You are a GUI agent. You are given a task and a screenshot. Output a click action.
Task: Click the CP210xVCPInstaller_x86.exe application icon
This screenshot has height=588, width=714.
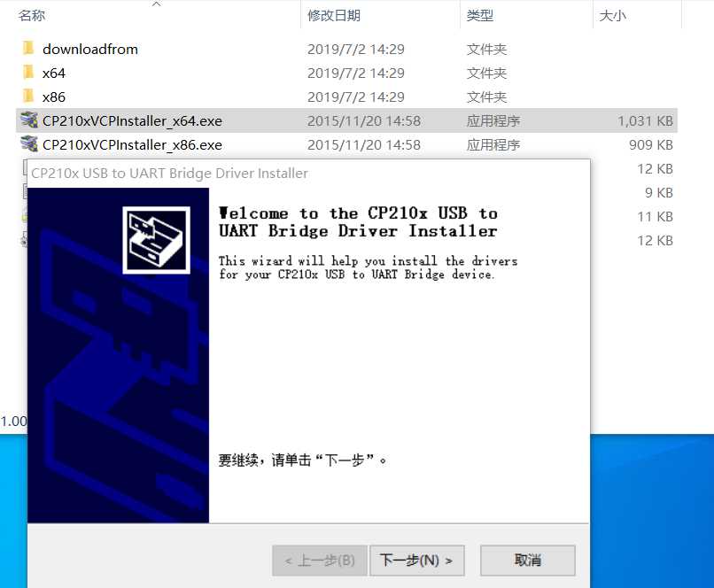pyautogui.click(x=29, y=144)
